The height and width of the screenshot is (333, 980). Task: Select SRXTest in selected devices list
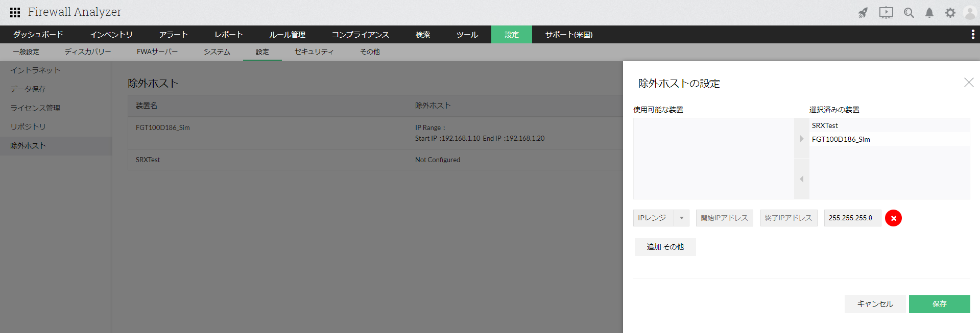point(889,125)
